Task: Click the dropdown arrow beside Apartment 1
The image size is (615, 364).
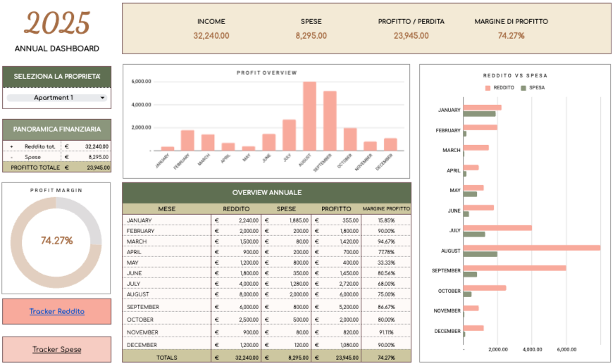Action: (x=102, y=98)
